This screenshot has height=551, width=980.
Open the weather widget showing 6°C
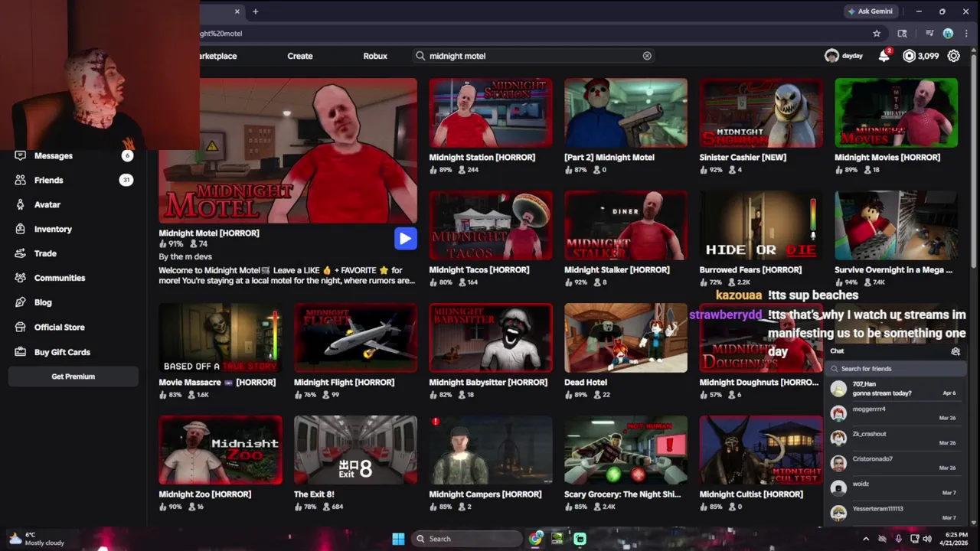pyautogui.click(x=37, y=539)
